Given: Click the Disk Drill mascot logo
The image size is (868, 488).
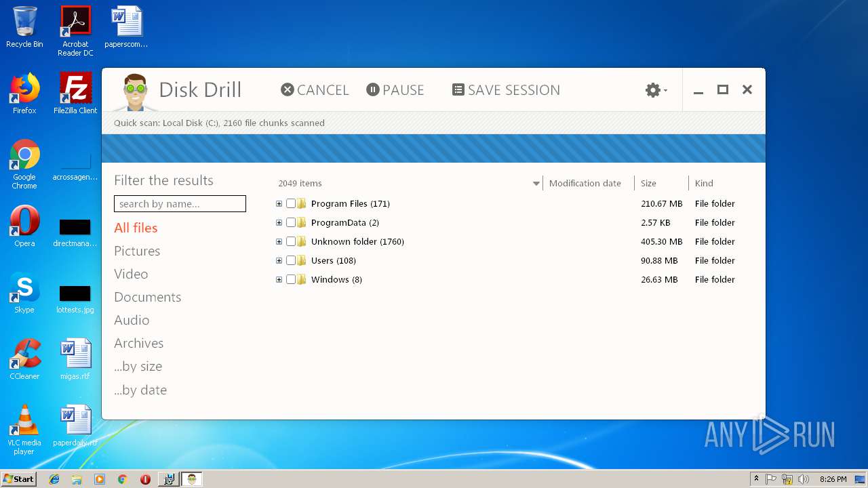Looking at the screenshot, I should (136, 91).
